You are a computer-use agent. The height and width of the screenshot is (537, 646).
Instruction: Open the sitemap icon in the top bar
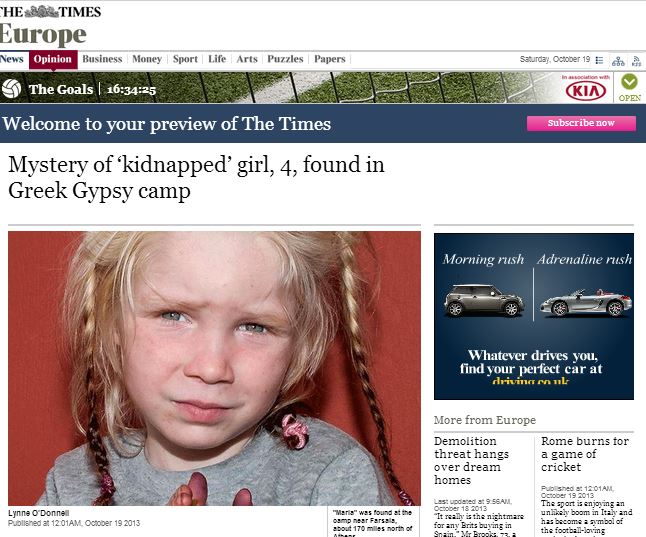[618, 61]
